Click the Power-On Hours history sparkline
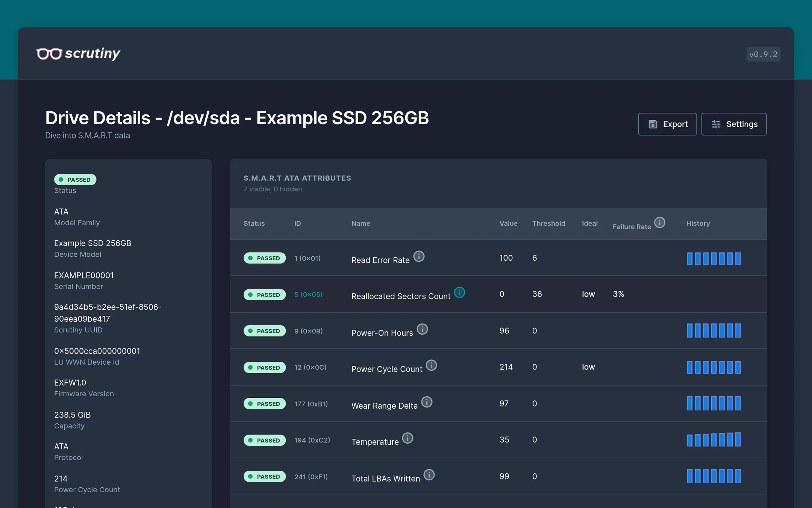Image resolution: width=812 pixels, height=508 pixels. click(714, 330)
